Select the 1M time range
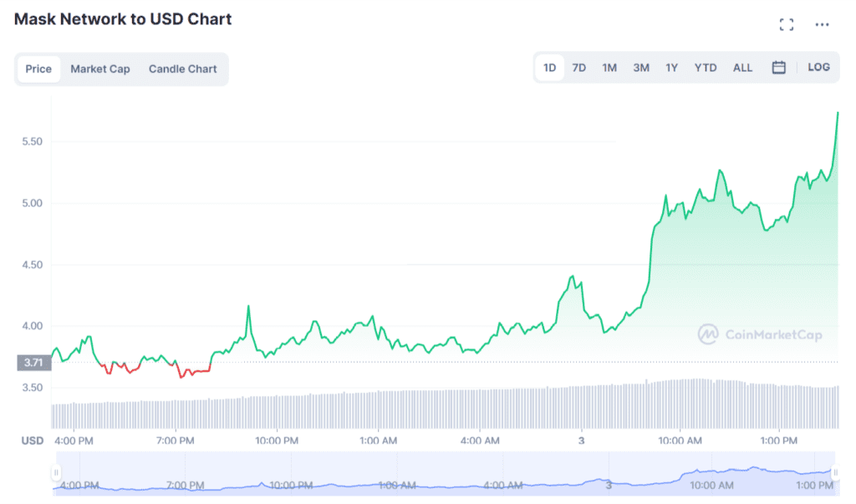 click(609, 68)
